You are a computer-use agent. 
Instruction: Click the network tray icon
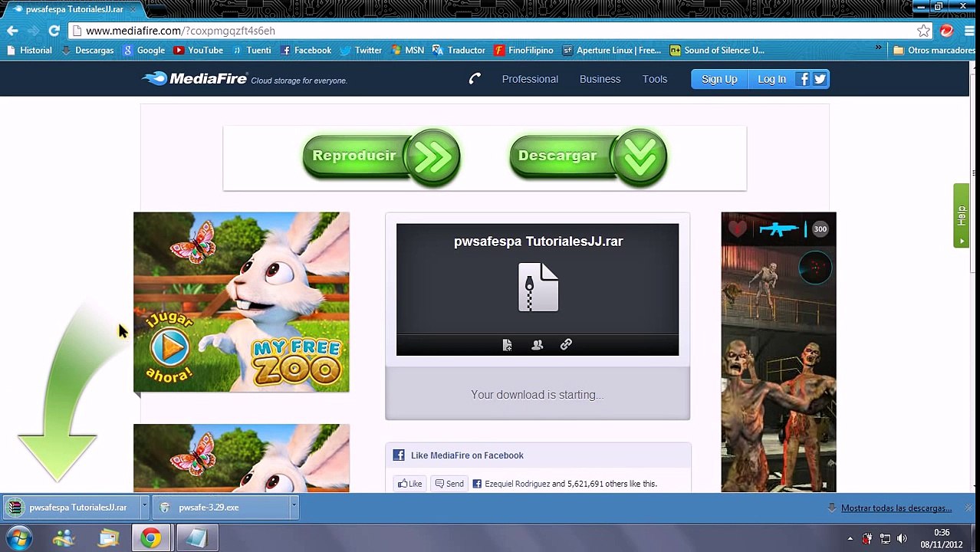click(x=884, y=538)
